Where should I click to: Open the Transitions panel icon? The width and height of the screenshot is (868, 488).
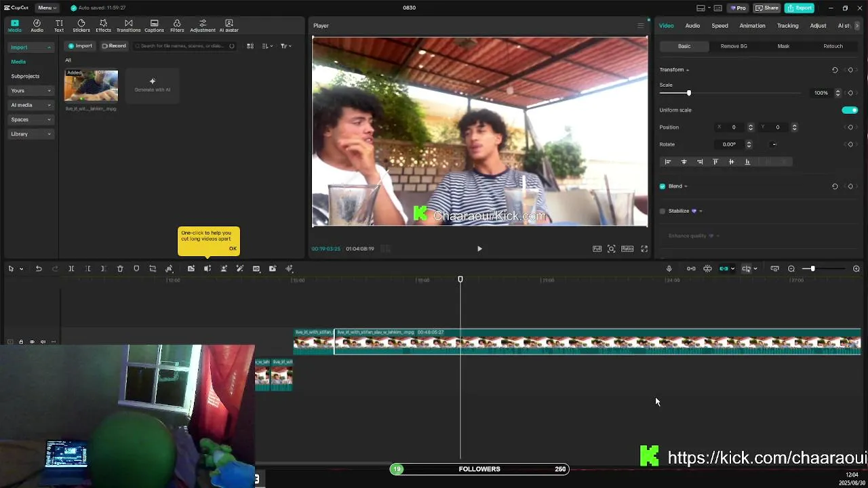coord(128,26)
